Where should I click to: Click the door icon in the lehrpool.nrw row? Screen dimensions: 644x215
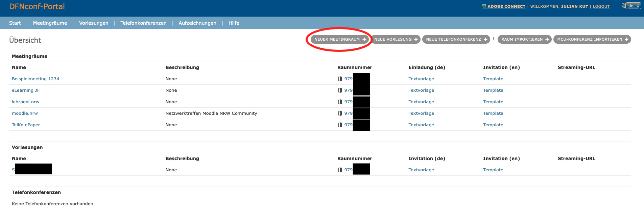pos(340,102)
